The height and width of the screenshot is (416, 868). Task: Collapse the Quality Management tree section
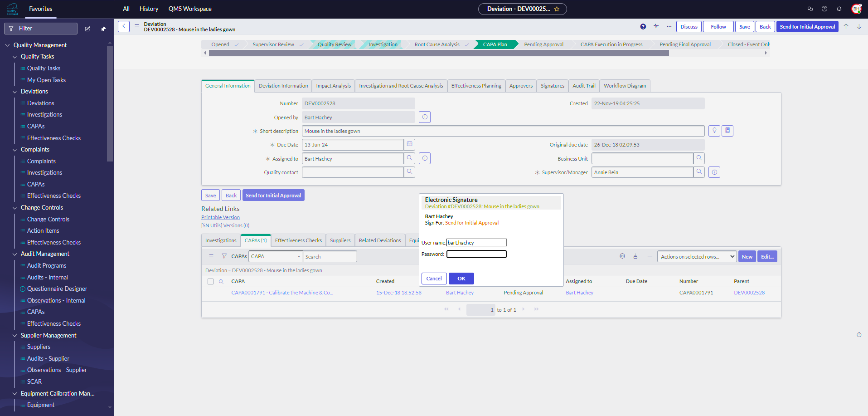(x=7, y=45)
